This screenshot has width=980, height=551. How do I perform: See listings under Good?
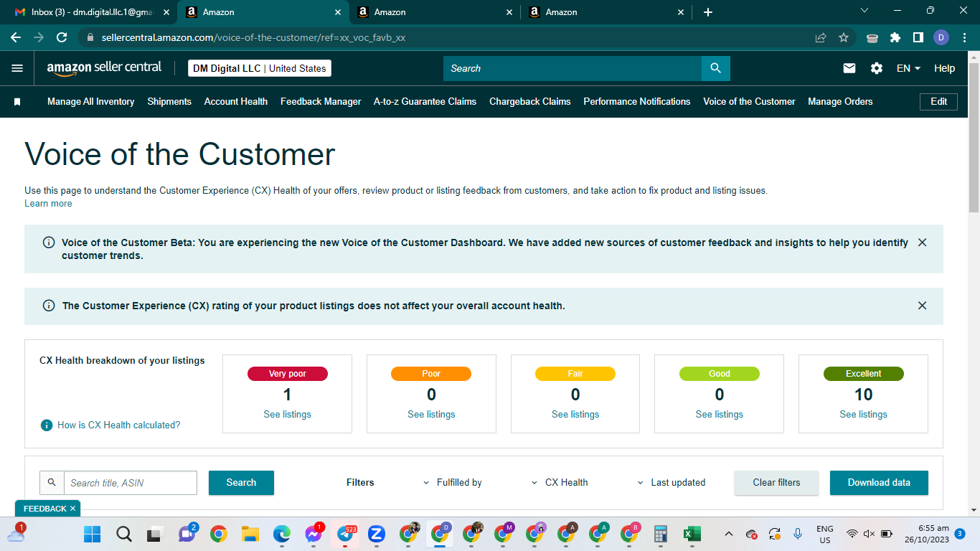coord(719,415)
